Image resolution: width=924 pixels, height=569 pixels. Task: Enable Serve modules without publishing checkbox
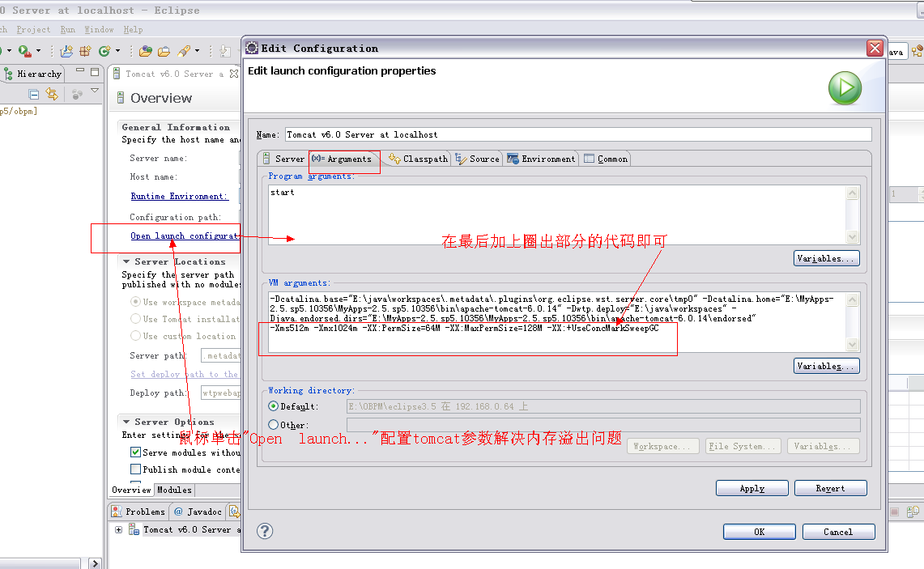pyautogui.click(x=135, y=452)
